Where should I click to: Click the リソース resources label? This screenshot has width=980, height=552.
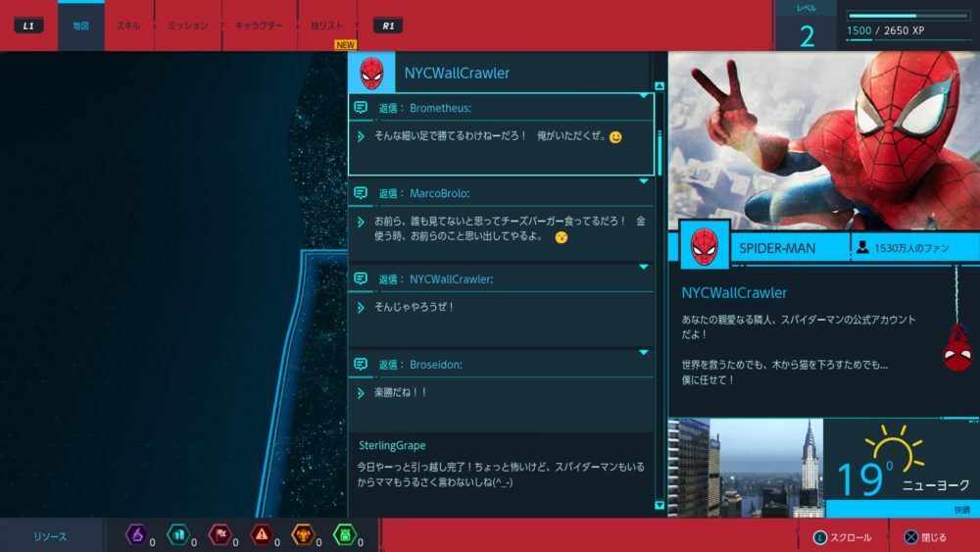tap(50, 536)
